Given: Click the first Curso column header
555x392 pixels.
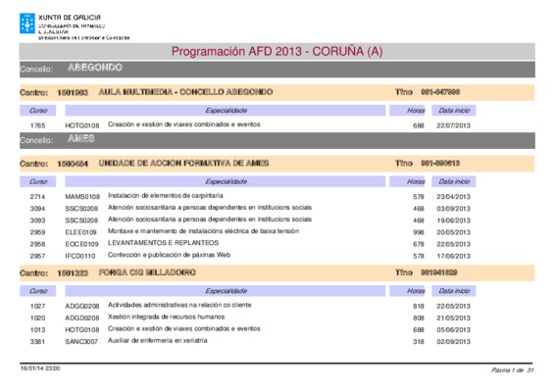Looking at the screenshot, I should tap(38, 111).
